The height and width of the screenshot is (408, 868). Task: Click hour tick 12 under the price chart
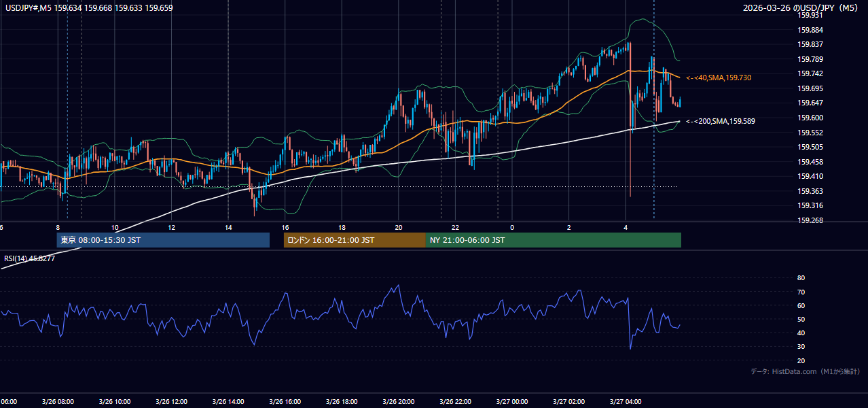click(171, 228)
